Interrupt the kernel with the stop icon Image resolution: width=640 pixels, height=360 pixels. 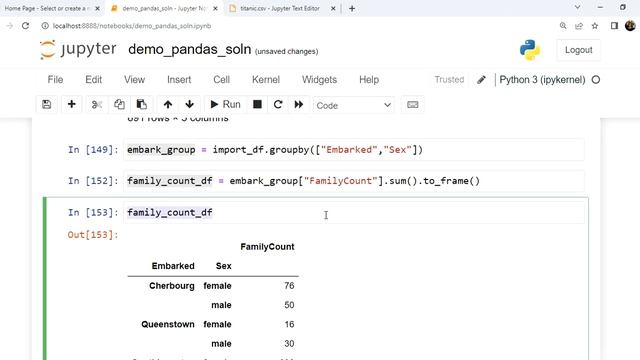pos(257,104)
